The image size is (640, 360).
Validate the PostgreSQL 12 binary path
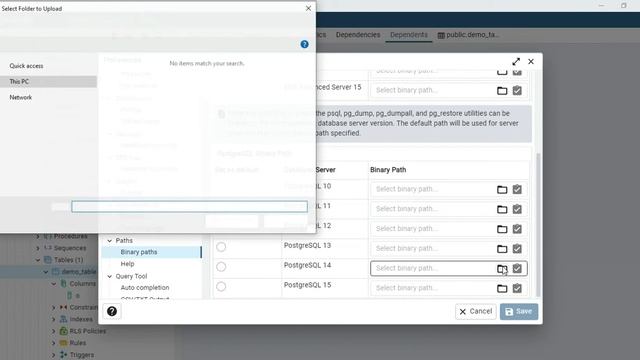(x=517, y=229)
